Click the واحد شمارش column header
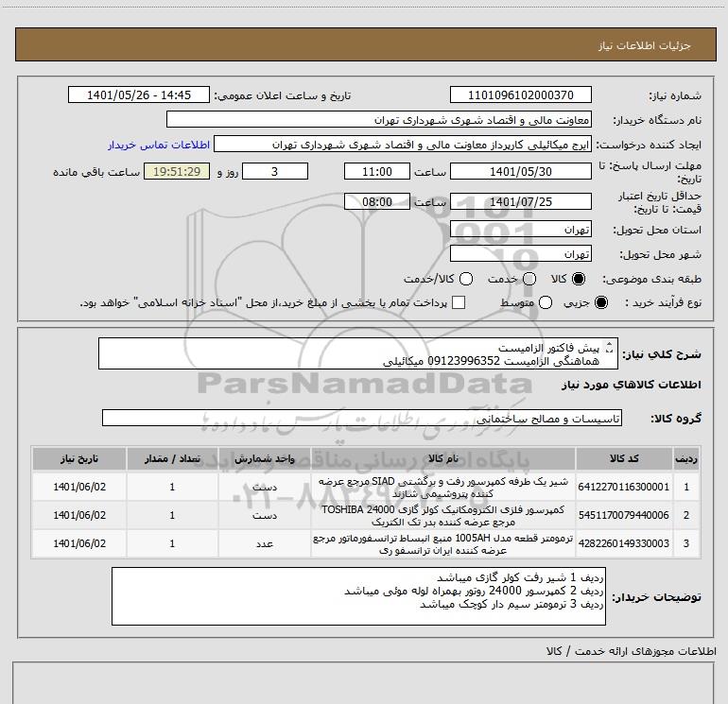Viewport: 728px width, 704px height. [x=265, y=458]
